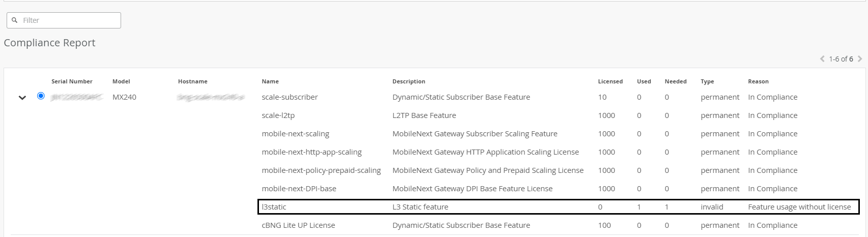This screenshot has height=237, width=868.
Task: Select the highlighted l3static feature row
Action: click(x=274, y=207)
